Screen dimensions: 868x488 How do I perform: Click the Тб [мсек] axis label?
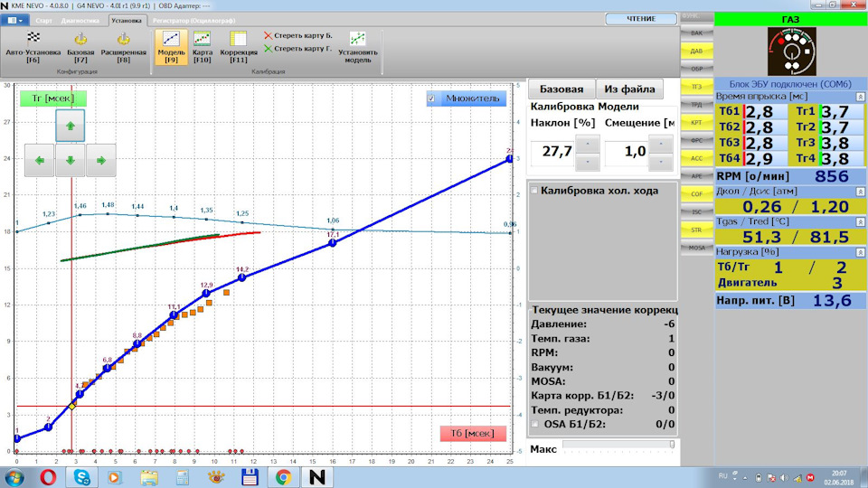point(473,433)
